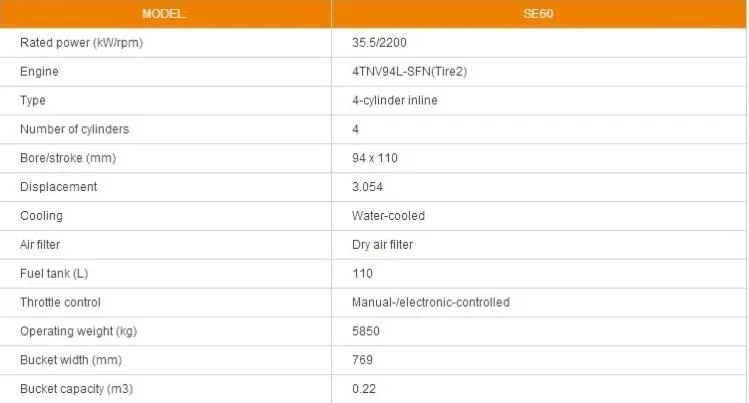Select the 0.22 bucket capacity value
The image size is (749, 403).
pyautogui.click(x=364, y=388)
